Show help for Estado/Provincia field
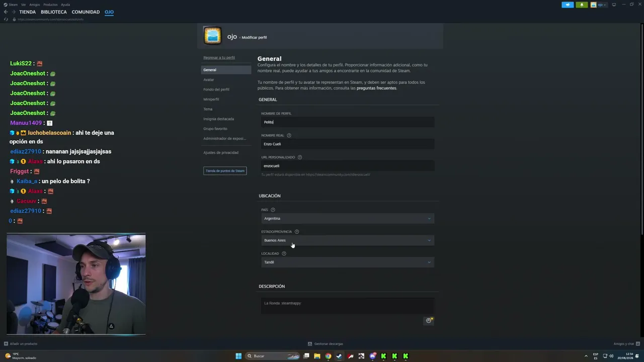This screenshot has width=644, height=362. point(297,232)
